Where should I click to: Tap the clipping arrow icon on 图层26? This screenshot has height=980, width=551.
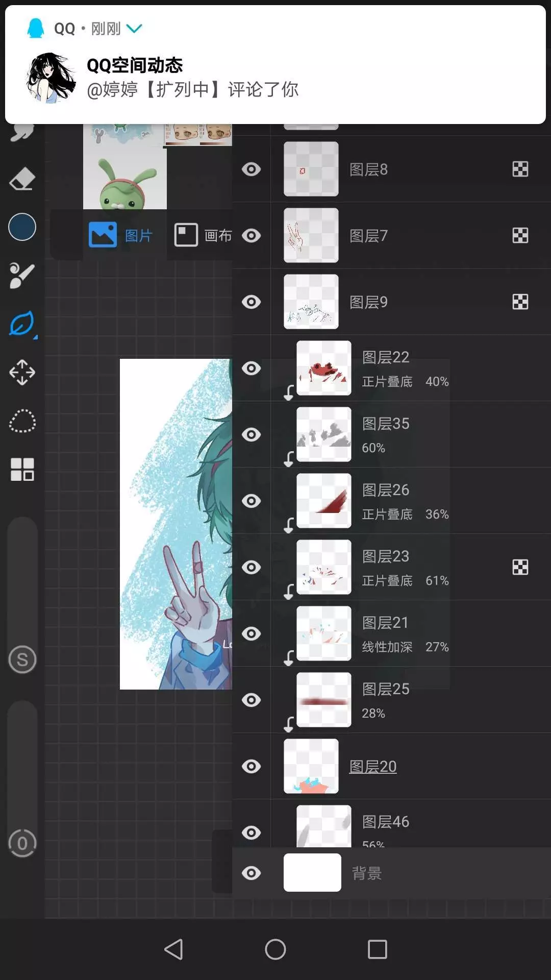[x=289, y=525]
